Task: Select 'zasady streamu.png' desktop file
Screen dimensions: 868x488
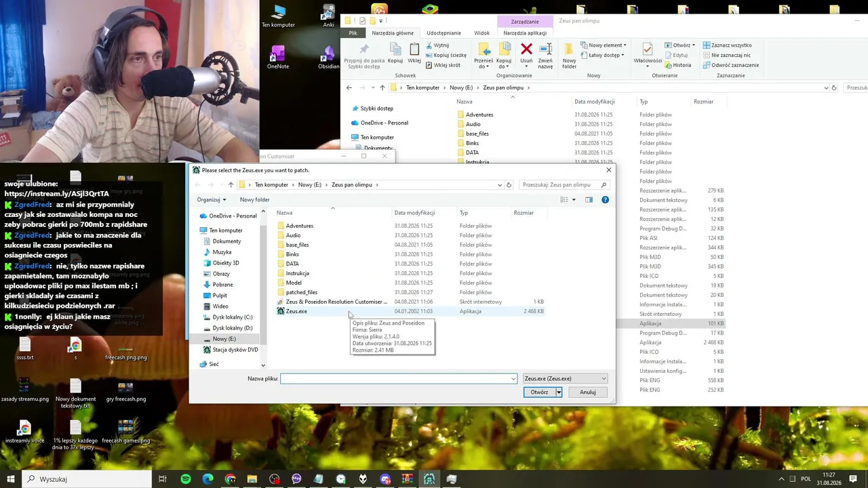Action: click(25, 391)
